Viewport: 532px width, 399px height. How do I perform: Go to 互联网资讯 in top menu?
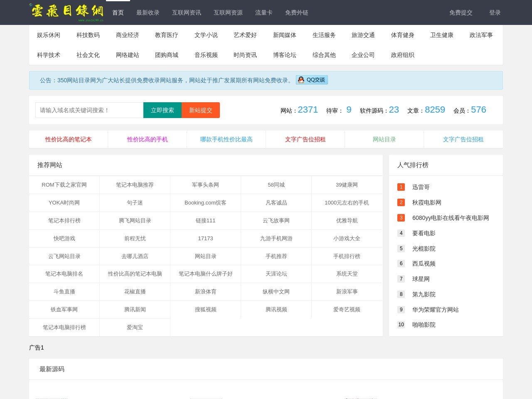click(186, 12)
